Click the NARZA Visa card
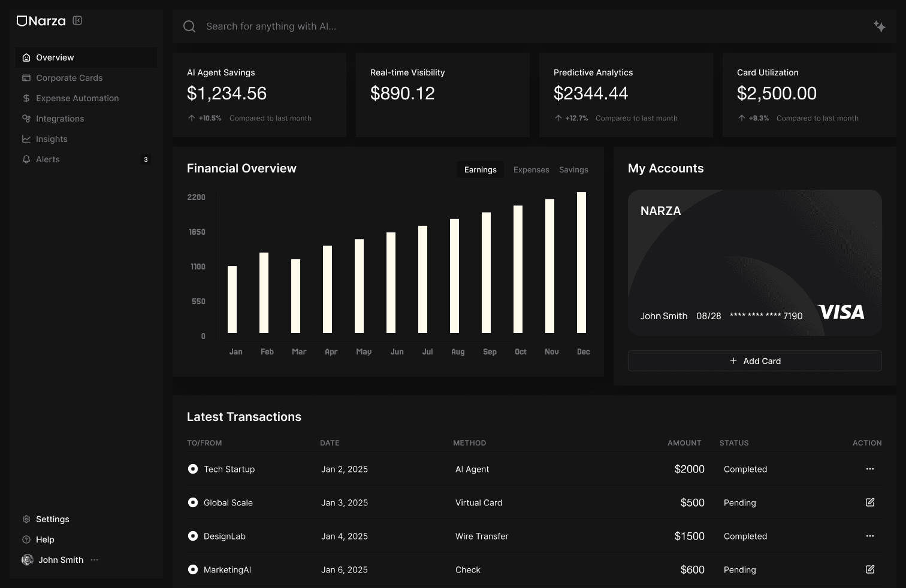Image resolution: width=906 pixels, height=588 pixels. tap(754, 262)
